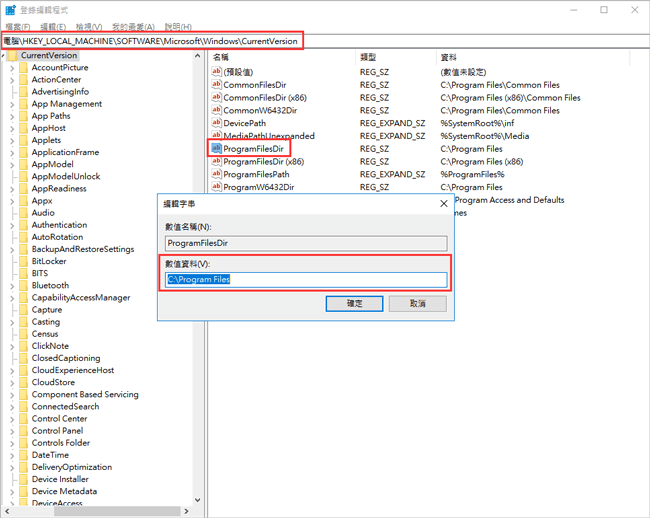The image size is (650, 518).
Task: Expand the Component Based Servicing key
Action: [10, 394]
